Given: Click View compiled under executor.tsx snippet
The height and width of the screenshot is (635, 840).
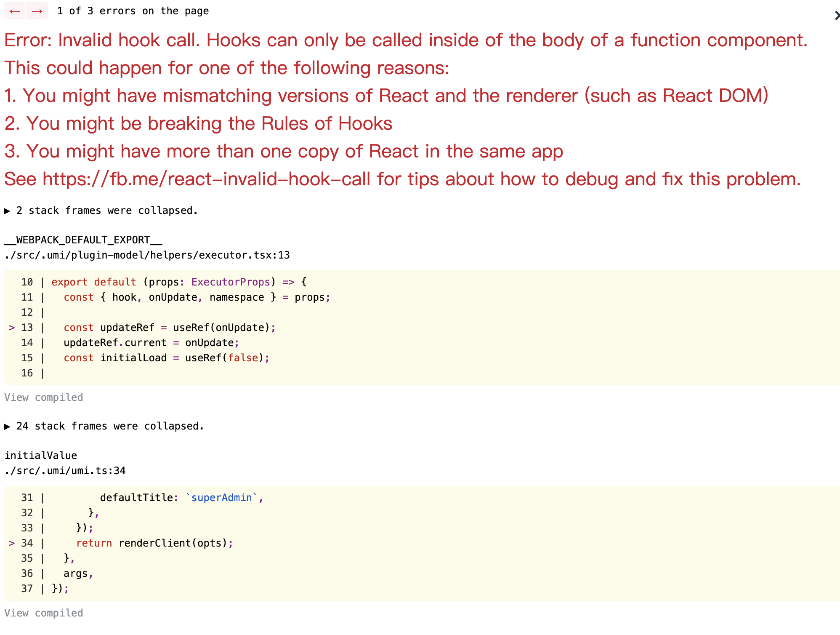Looking at the screenshot, I should click(x=44, y=398).
